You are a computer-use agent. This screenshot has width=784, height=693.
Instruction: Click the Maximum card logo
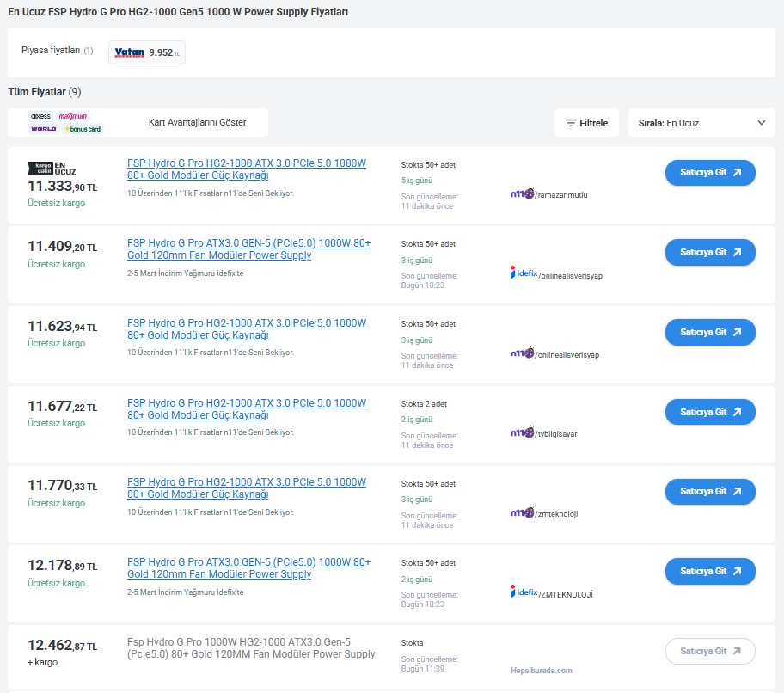[x=73, y=116]
